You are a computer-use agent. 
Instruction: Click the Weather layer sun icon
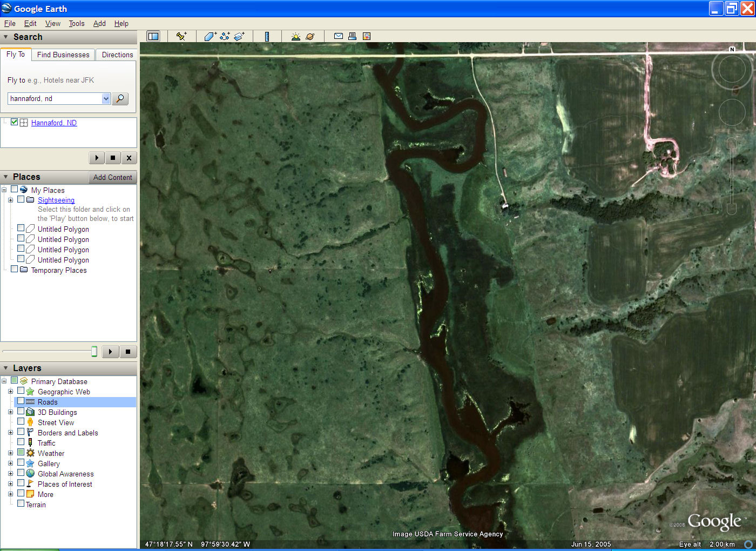(30, 453)
